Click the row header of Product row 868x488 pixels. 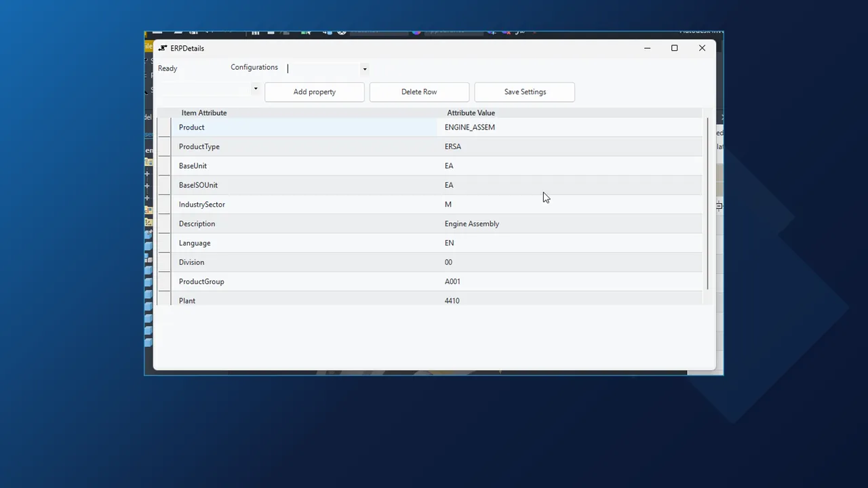165,127
